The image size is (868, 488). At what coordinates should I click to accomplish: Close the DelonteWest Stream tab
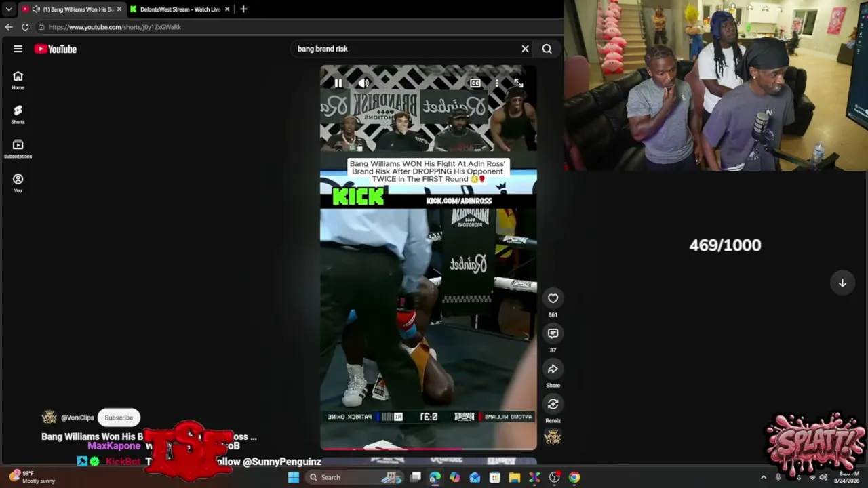(x=227, y=9)
